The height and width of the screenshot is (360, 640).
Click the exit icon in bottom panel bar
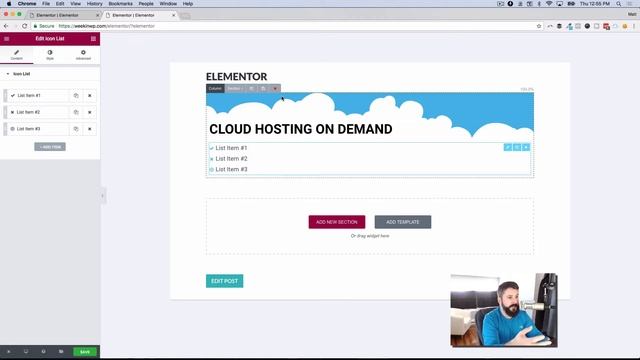pos(8,352)
